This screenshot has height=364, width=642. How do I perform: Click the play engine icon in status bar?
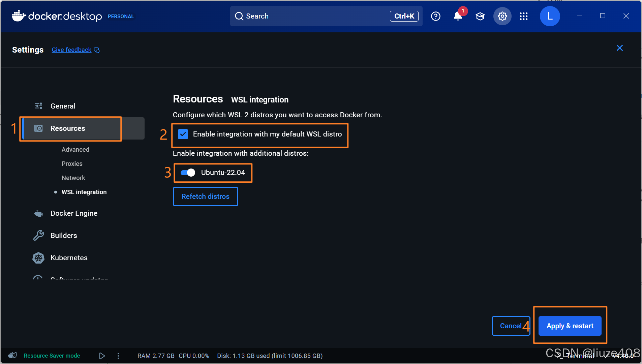pyautogui.click(x=102, y=356)
